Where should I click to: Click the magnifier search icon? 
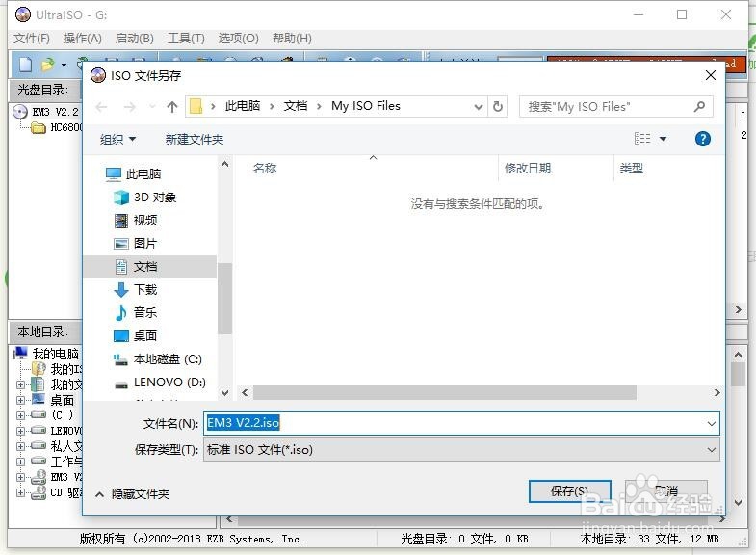coord(699,107)
